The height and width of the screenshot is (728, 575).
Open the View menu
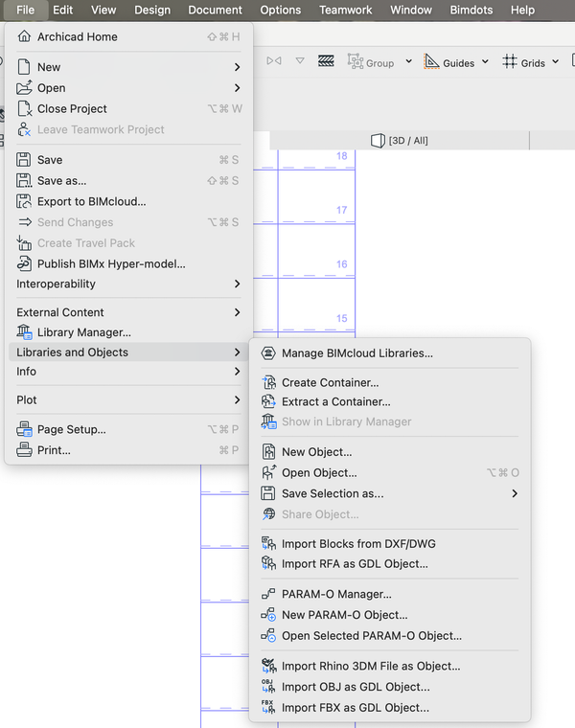coord(103,10)
